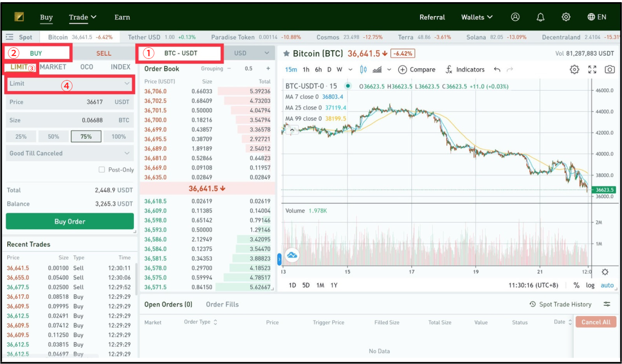Select the 100% size option
The image size is (622, 364).
(x=119, y=137)
